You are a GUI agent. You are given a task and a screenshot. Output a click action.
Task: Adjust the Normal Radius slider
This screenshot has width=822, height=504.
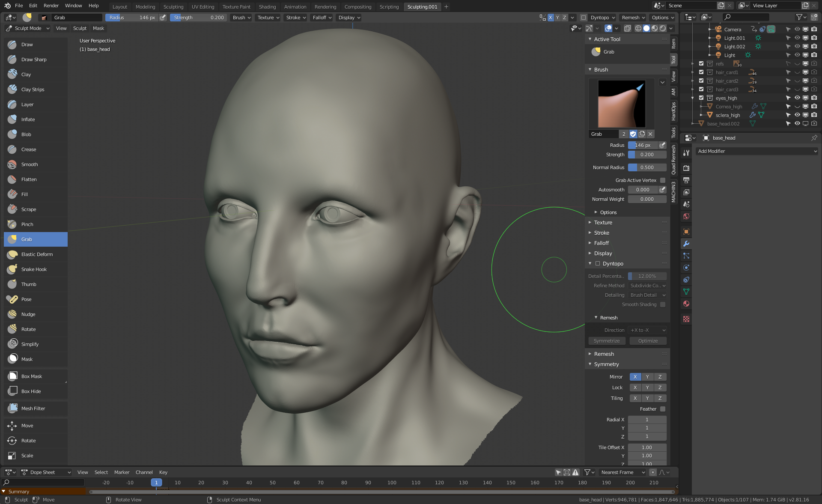click(x=647, y=167)
